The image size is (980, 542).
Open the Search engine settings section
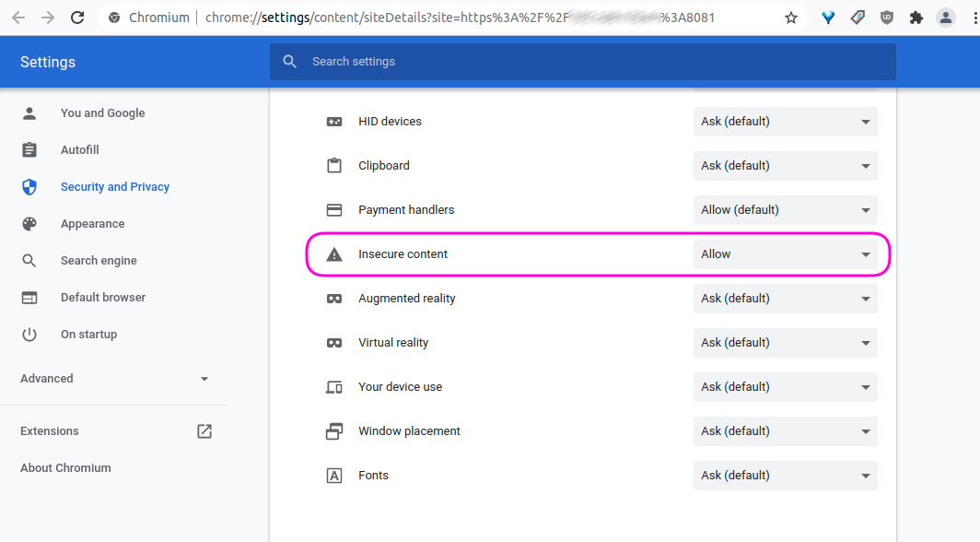point(99,260)
